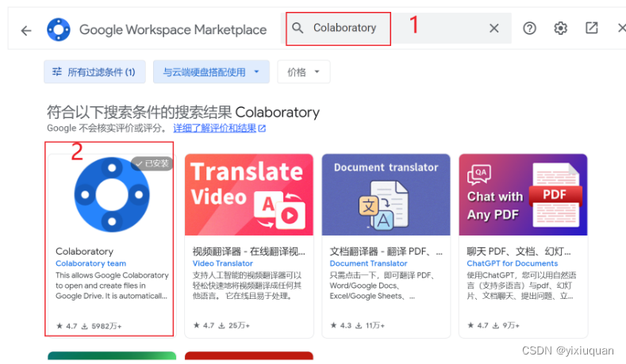Image resolution: width=626 pixels, height=364 pixels.
Task: Click 视频翻译器 - 在线翻译视 app title
Action: (248, 251)
